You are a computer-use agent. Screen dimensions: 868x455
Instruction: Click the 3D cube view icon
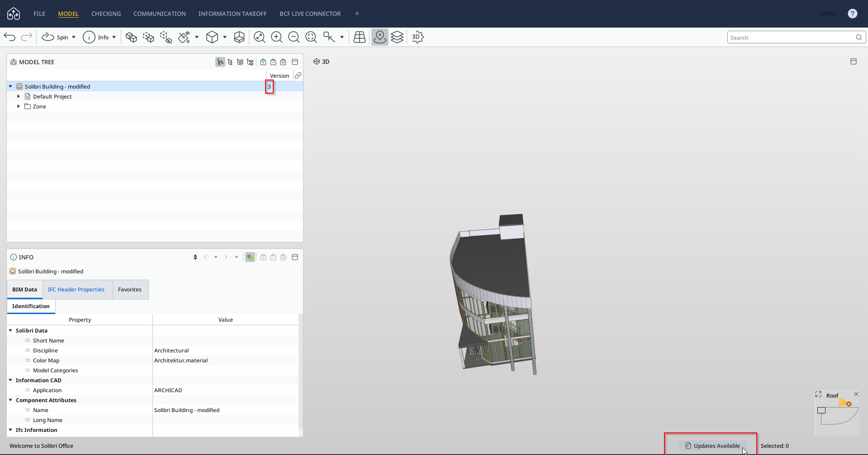click(x=212, y=37)
